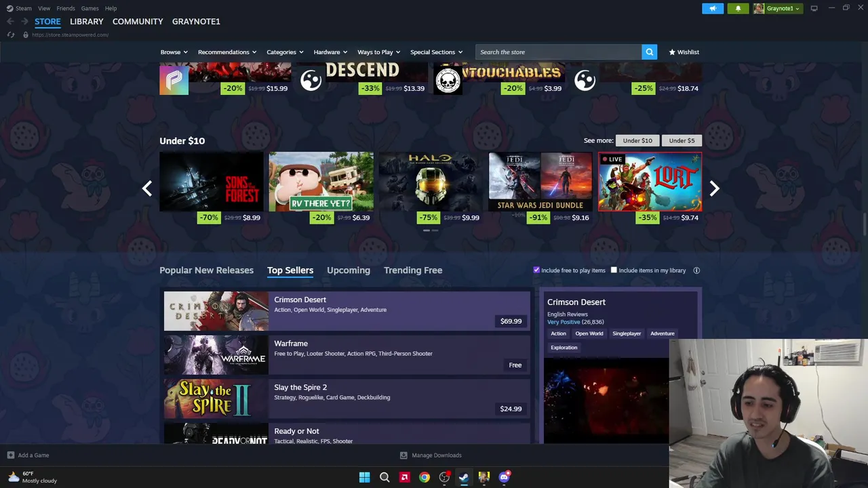Open Windows Start menu
Image resolution: width=868 pixels, height=488 pixels.
tap(364, 477)
